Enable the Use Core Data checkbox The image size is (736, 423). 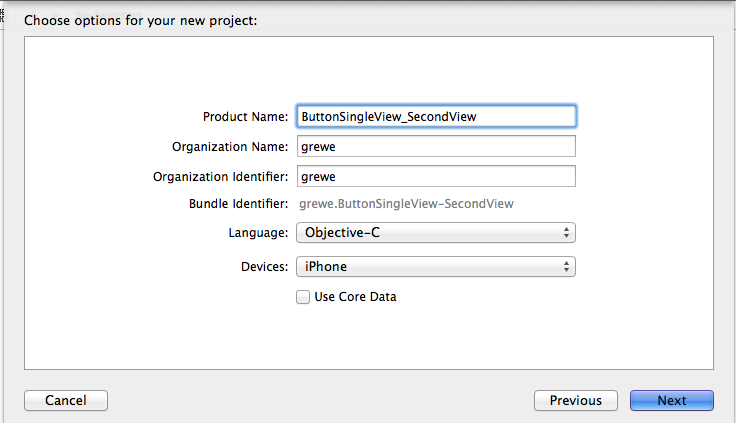pyautogui.click(x=303, y=297)
